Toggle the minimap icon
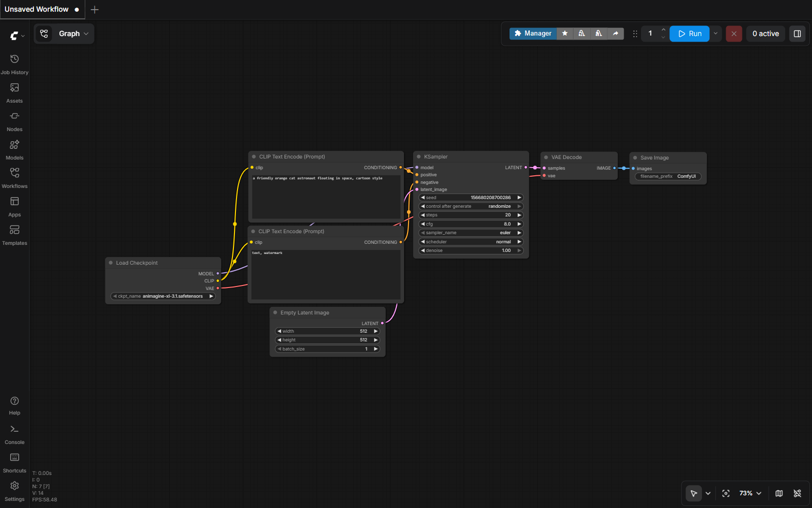 pyautogui.click(x=779, y=493)
